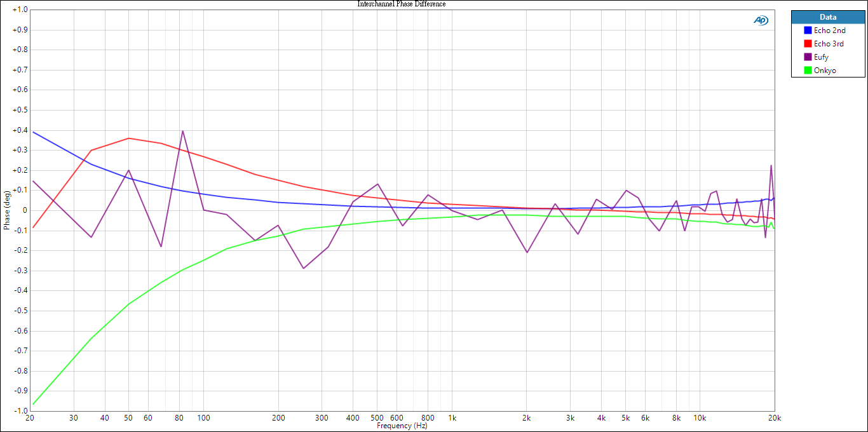Click the -0.5 y-axis tick label
The width and height of the screenshot is (868, 432).
point(20,311)
